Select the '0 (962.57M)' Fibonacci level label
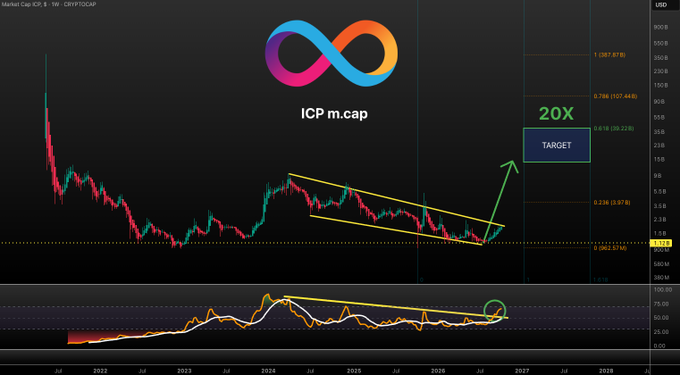The width and height of the screenshot is (680, 375). pos(610,248)
